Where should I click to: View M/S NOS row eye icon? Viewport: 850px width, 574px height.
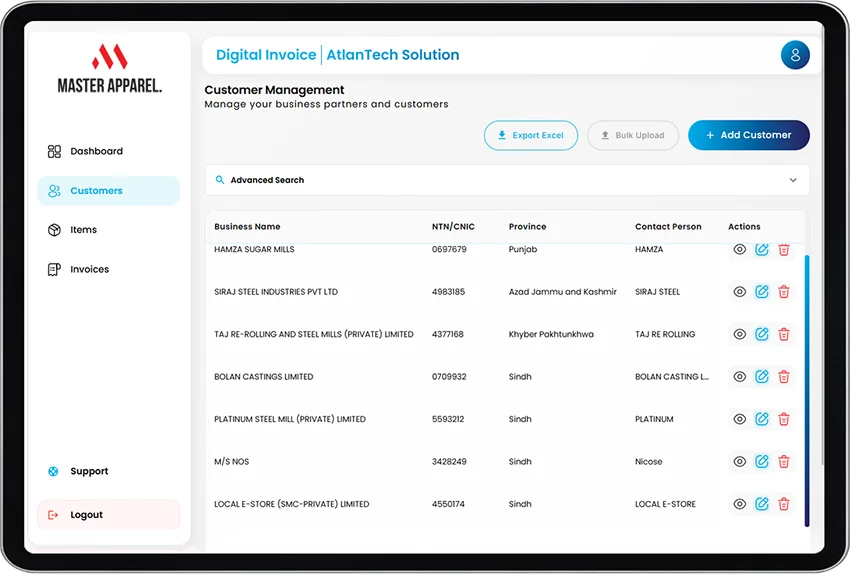coord(739,462)
